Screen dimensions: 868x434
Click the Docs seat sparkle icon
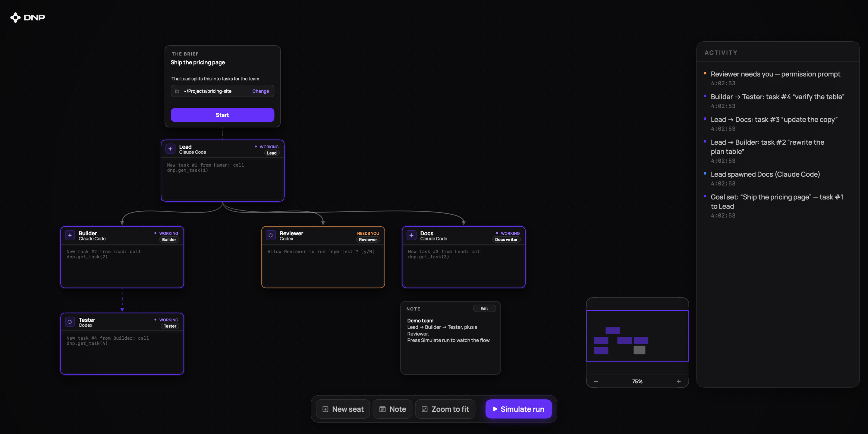[411, 235]
